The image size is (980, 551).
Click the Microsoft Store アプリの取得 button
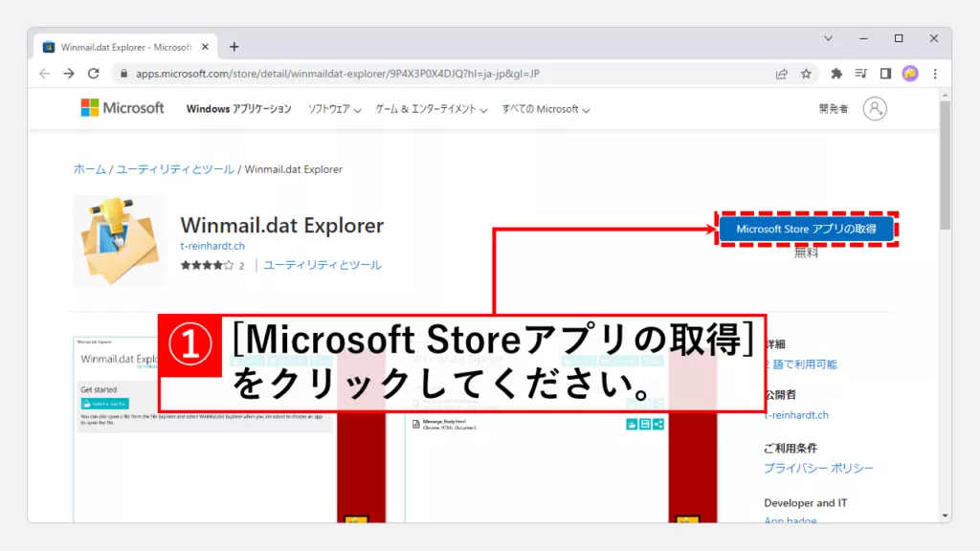(806, 230)
